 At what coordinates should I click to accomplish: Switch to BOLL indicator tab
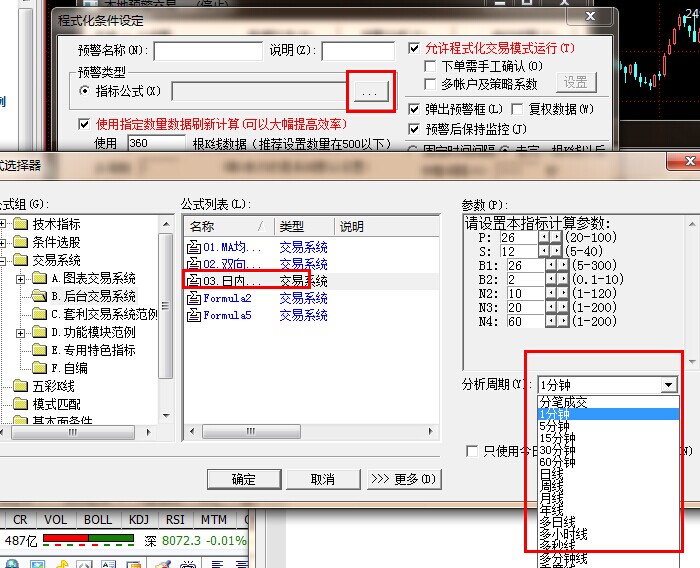point(98,520)
